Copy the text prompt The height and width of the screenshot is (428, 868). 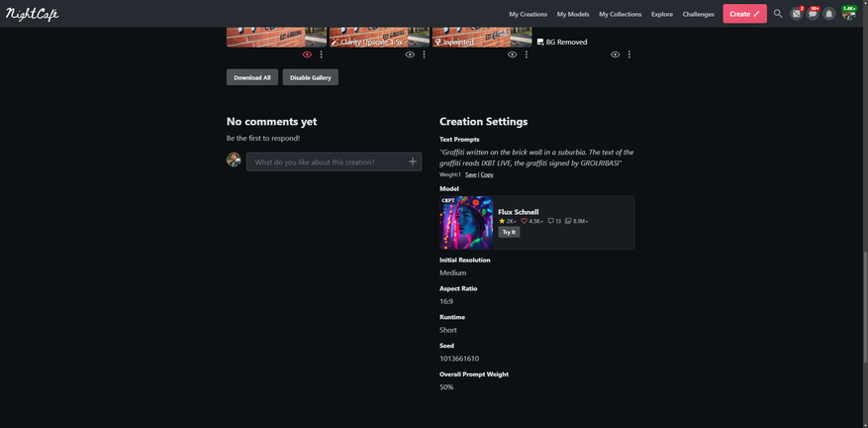487,174
